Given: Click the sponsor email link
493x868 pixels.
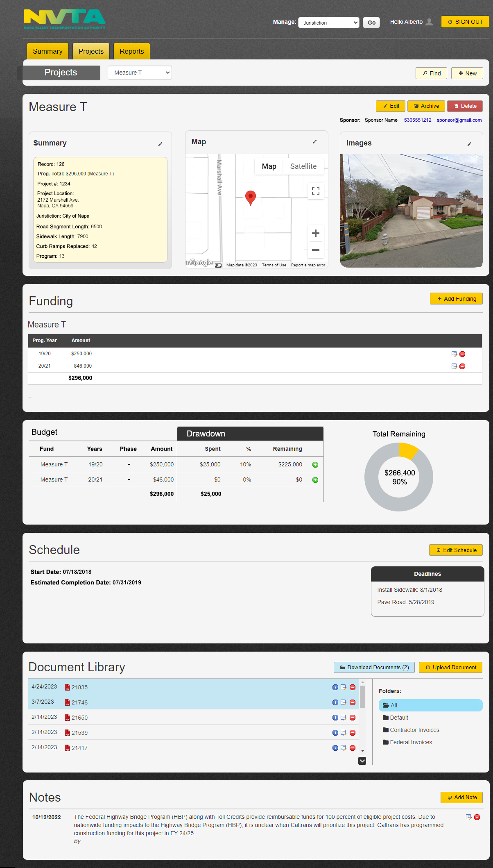Looking at the screenshot, I should [x=459, y=120].
